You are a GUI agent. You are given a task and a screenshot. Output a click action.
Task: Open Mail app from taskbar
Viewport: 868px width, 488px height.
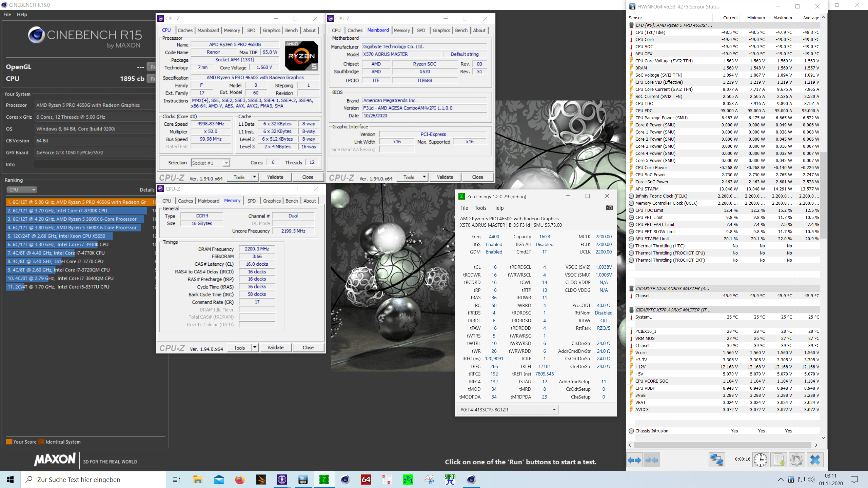click(219, 480)
